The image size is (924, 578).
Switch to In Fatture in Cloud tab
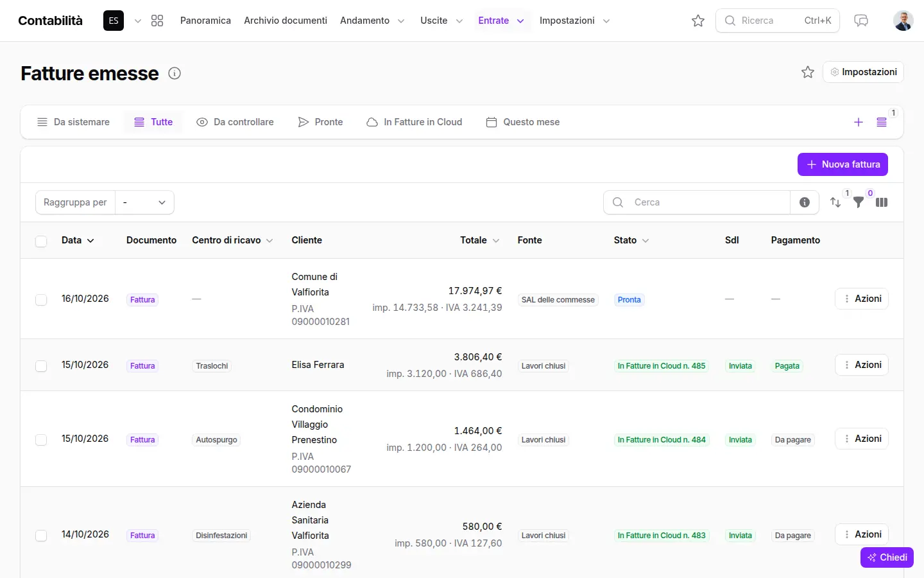pos(414,122)
